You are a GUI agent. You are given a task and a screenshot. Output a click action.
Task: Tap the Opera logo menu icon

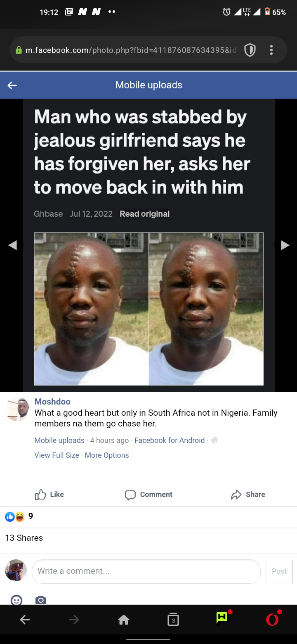(272, 619)
